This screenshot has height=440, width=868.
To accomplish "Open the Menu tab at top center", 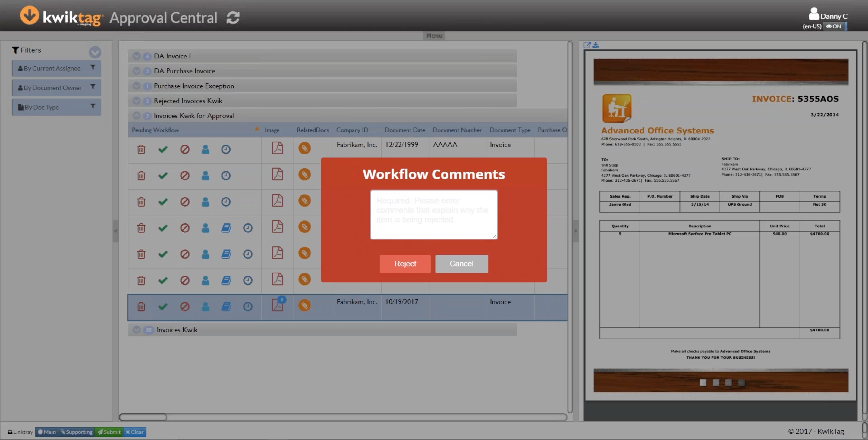I will 434,35.
